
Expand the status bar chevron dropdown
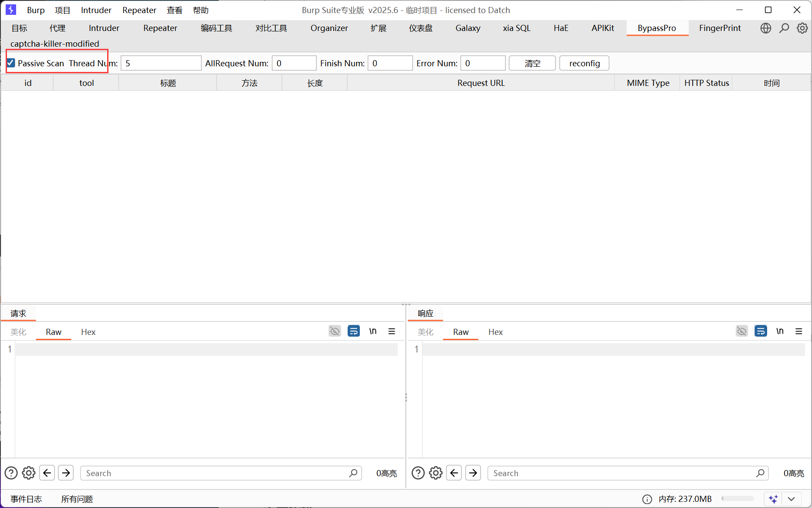792,499
